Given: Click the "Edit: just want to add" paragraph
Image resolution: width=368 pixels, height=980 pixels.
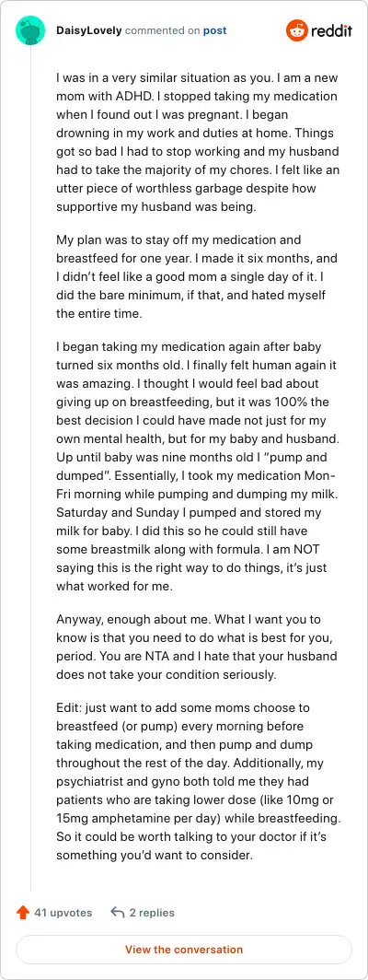Looking at the screenshot, I should 198,781.
